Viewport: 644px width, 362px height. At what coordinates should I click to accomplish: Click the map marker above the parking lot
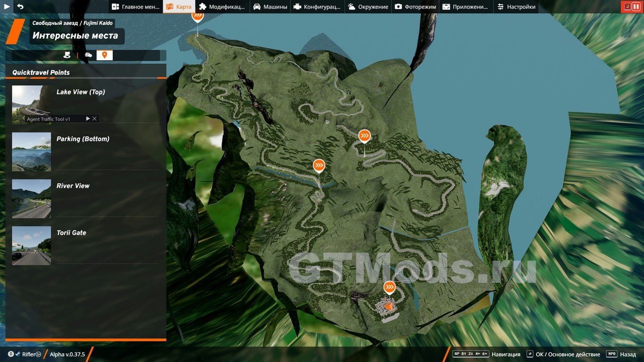[x=389, y=287]
